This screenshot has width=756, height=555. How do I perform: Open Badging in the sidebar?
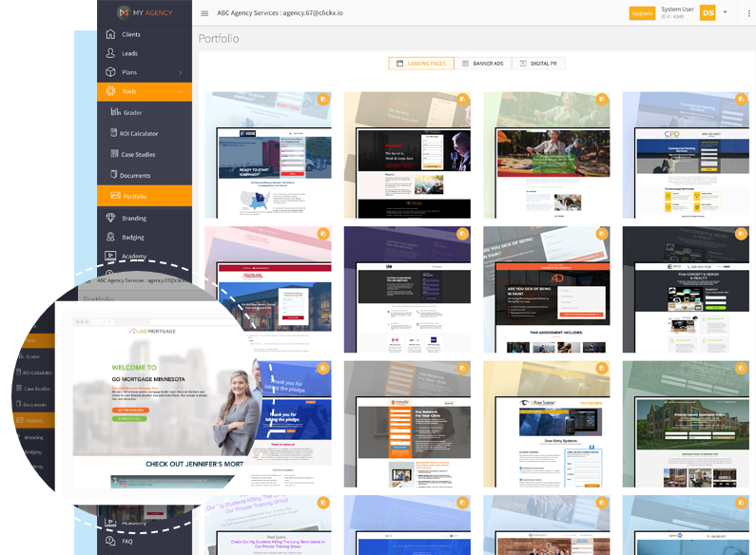[x=145, y=237]
